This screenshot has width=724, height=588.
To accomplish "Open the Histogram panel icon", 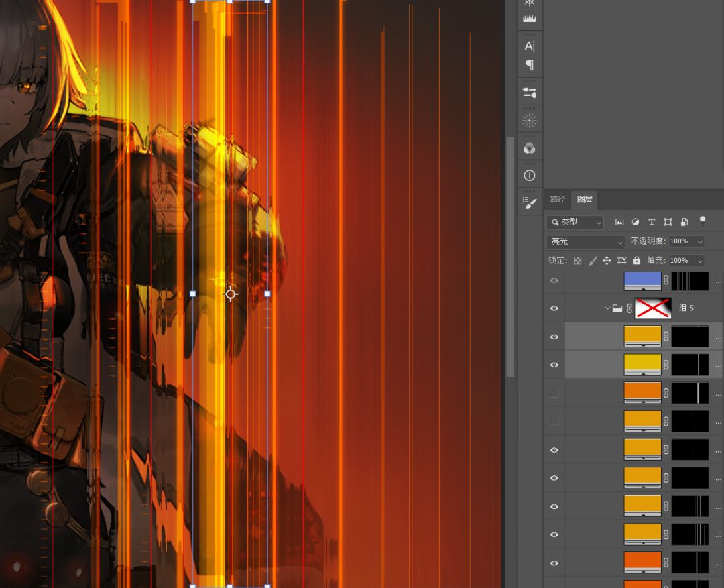I will tap(529, 19).
